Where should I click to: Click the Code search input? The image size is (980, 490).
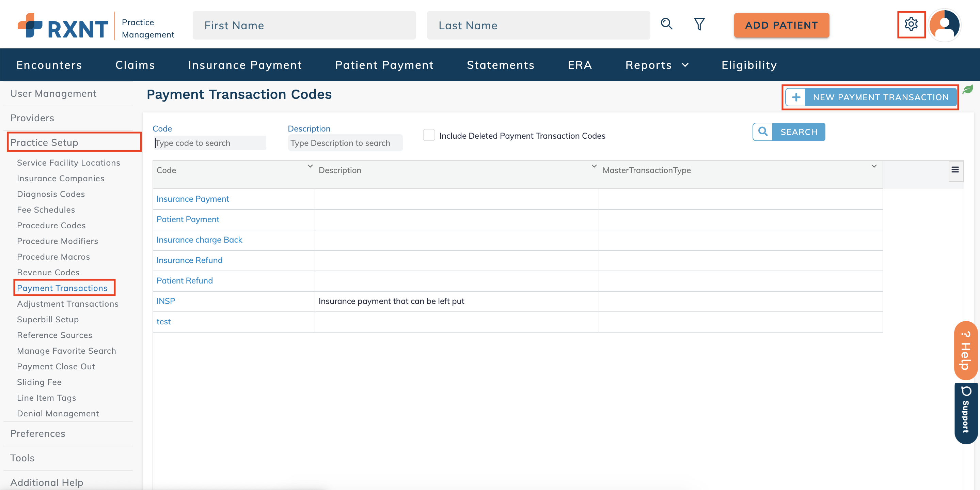pos(210,143)
